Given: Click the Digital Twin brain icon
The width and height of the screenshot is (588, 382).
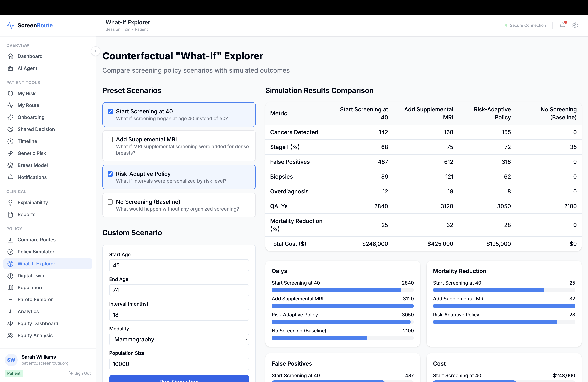Looking at the screenshot, I should point(10,276).
